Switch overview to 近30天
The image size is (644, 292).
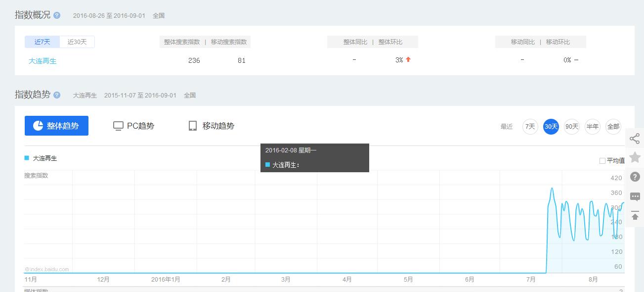pos(77,42)
